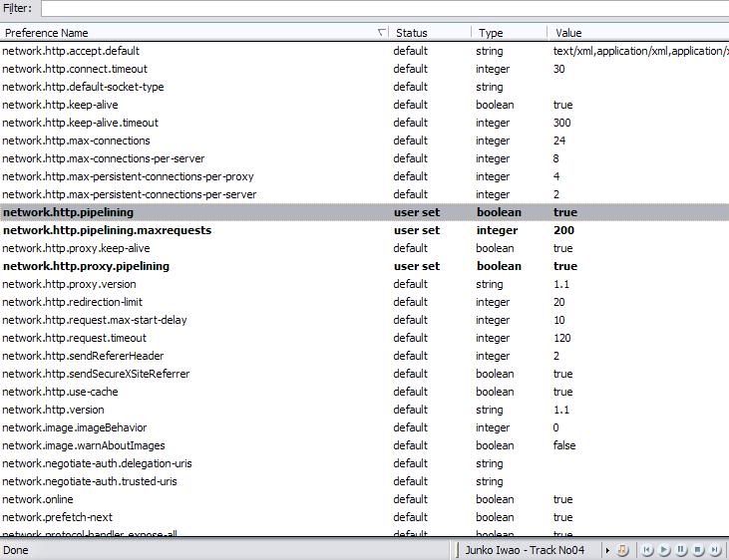Image resolution: width=729 pixels, height=560 pixels.
Task: Select network.negotiate-auth.trusted-uris preference
Action: coord(90,481)
